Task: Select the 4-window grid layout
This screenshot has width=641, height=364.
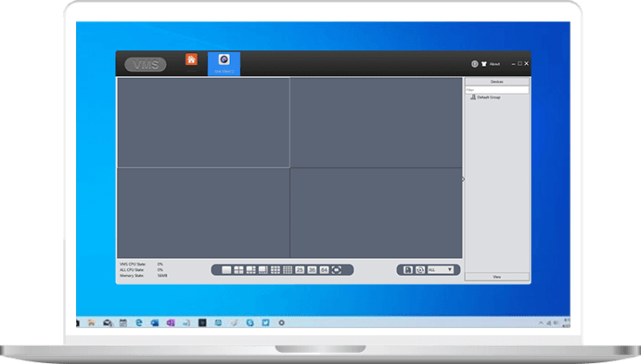Action: click(x=238, y=270)
